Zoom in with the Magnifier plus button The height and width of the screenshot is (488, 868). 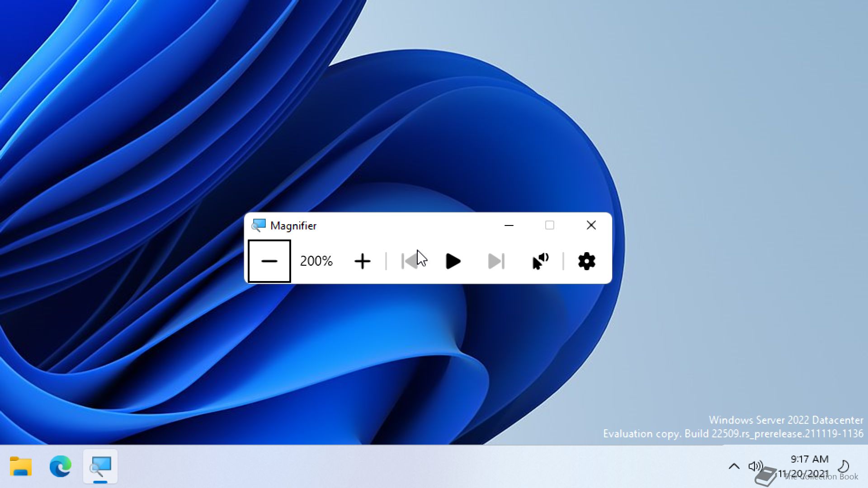pyautogui.click(x=362, y=261)
